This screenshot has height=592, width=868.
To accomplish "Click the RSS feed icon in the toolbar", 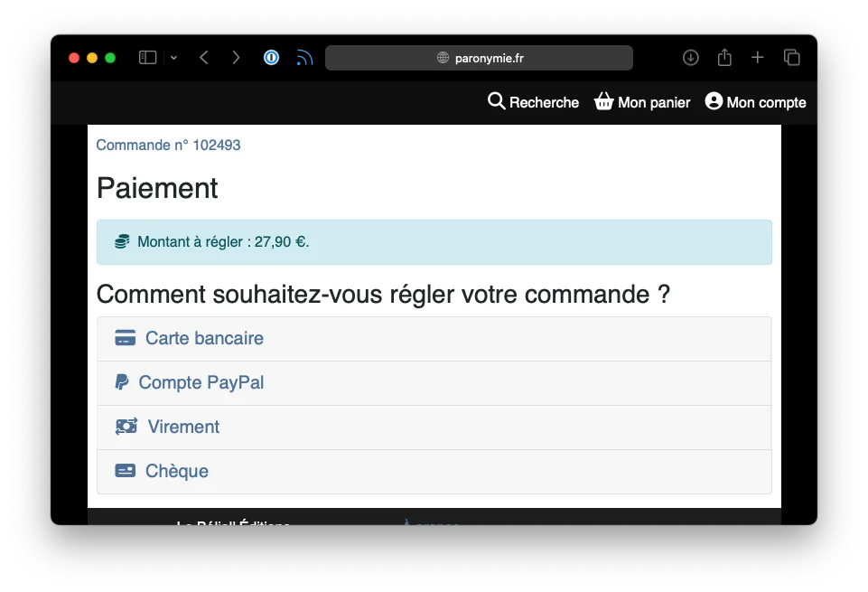I will click(x=303, y=57).
